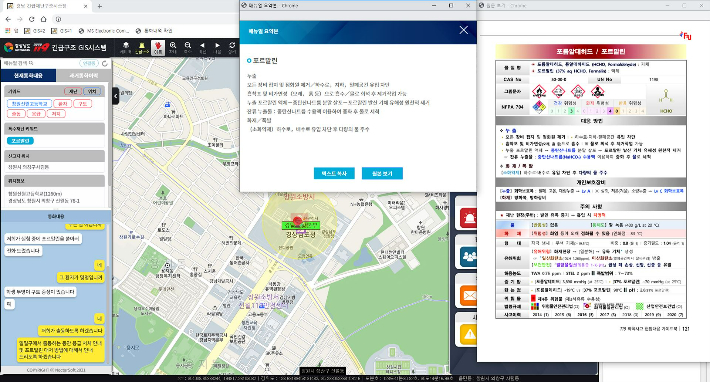The height and width of the screenshot is (382, 710).
Task: Click the refresh icon in left panel header
Action: pos(105,63)
